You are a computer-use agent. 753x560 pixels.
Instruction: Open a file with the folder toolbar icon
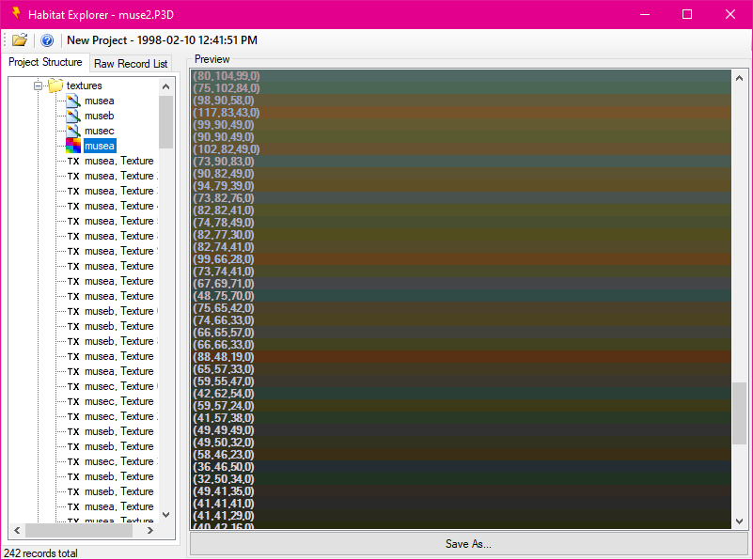[x=20, y=40]
